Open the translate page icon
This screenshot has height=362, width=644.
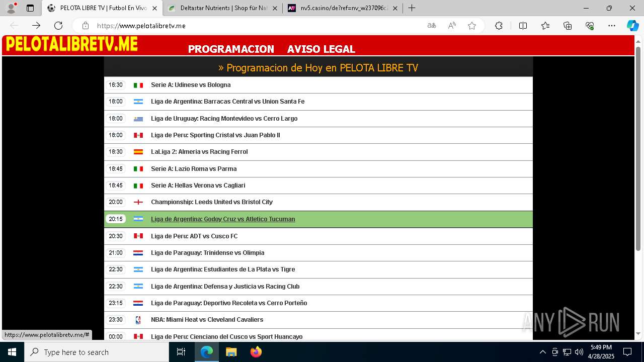(x=432, y=26)
